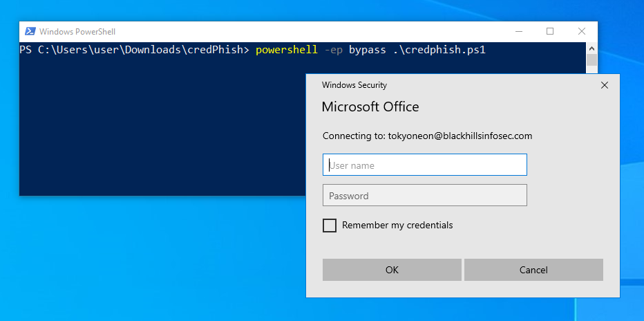Click the credphish.ps1 command text in console
The height and width of the screenshot is (321, 644).
[446, 51]
